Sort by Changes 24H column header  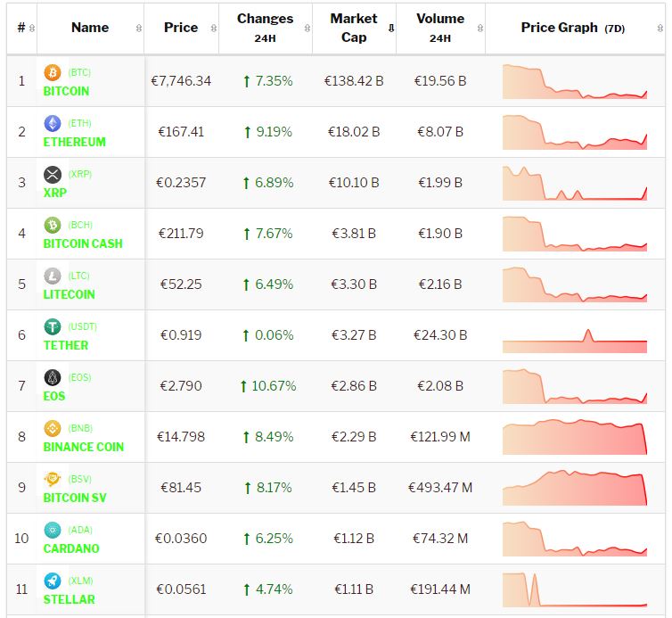click(265, 28)
